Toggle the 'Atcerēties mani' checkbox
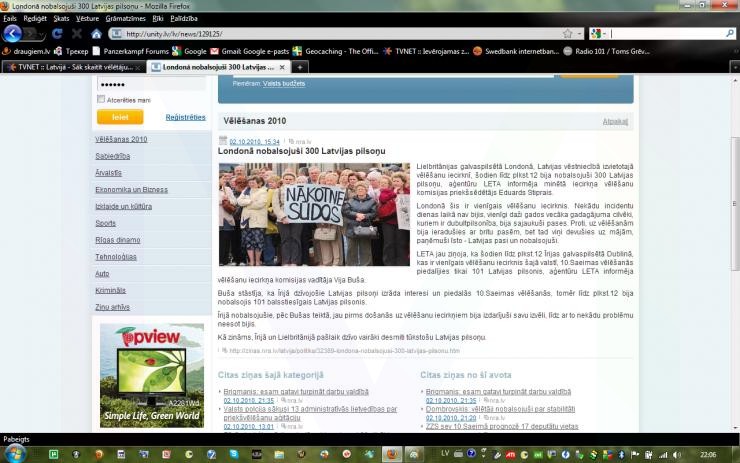Screen dimensions: 740x463 (101, 99)
